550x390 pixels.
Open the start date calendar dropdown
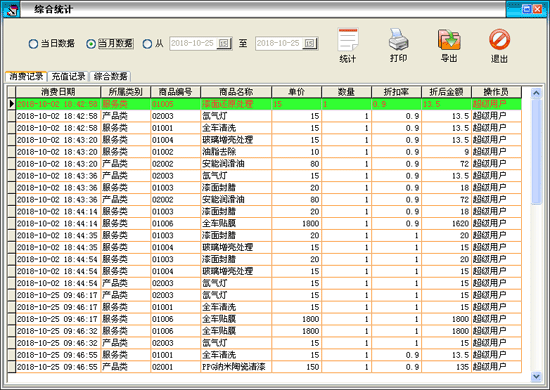pyautogui.click(x=224, y=43)
